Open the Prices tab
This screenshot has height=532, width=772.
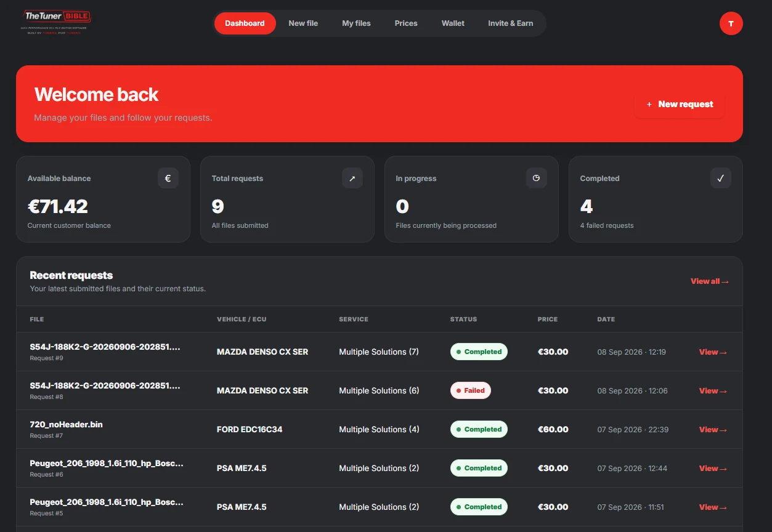point(406,23)
